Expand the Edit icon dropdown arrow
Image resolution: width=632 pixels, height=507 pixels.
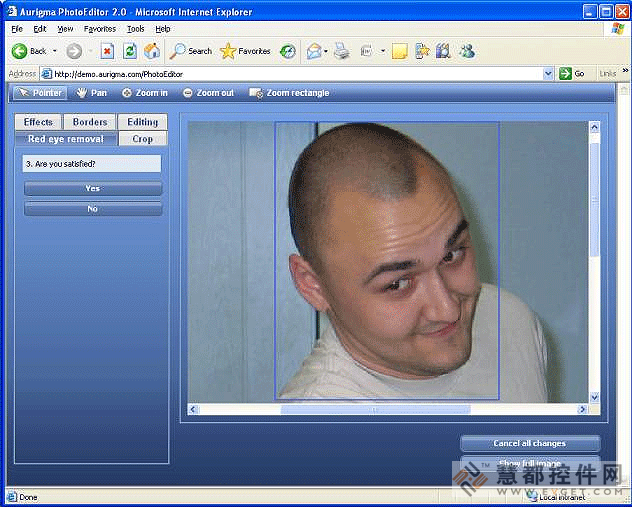coord(383,51)
